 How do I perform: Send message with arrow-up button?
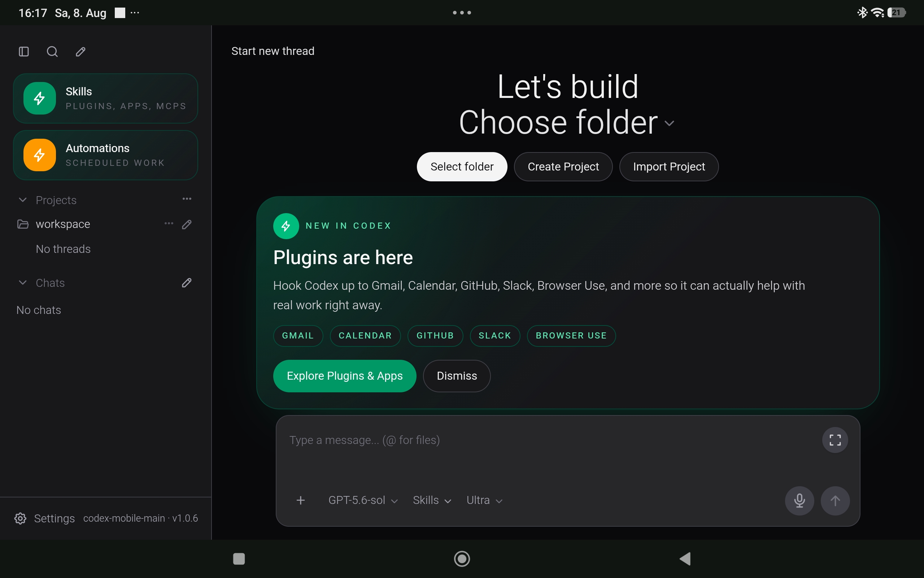835,501
